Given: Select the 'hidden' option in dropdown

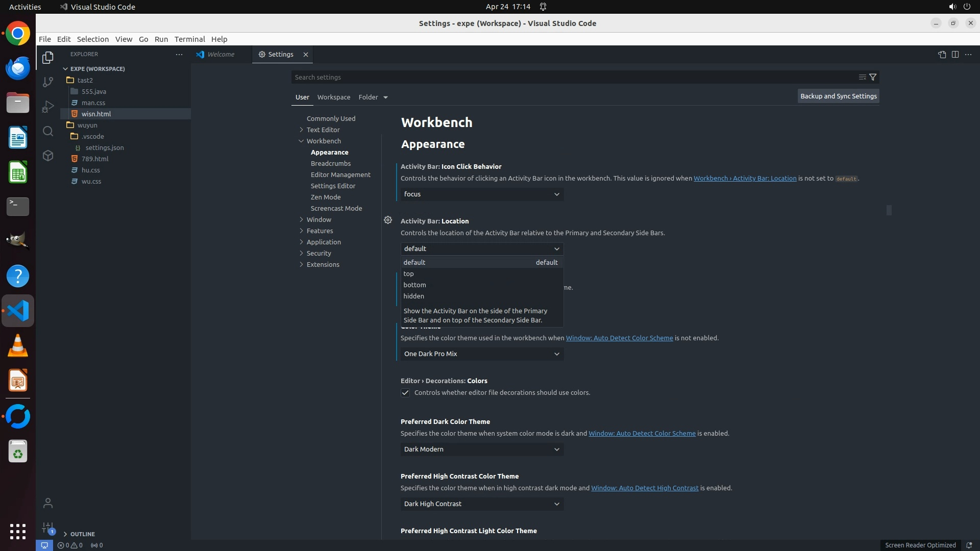Looking at the screenshot, I should [413, 296].
